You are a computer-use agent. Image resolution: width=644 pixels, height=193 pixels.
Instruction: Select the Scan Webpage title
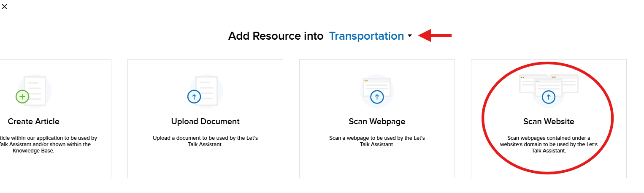(x=377, y=122)
